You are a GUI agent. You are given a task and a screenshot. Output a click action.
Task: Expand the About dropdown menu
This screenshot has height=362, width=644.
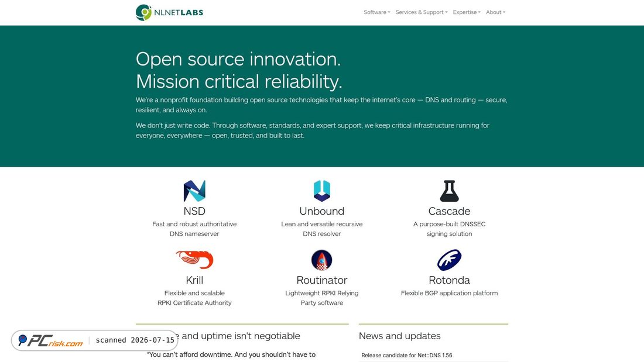click(x=495, y=12)
